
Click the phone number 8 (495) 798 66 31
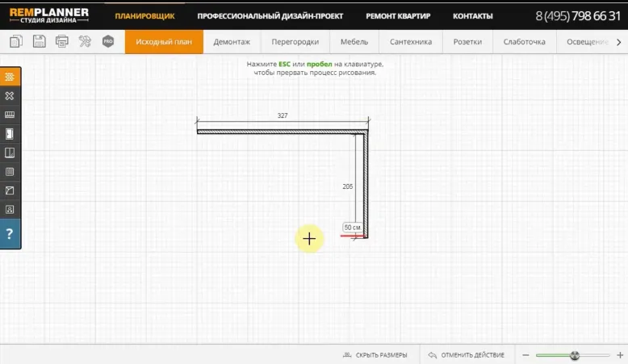pyautogui.click(x=578, y=15)
